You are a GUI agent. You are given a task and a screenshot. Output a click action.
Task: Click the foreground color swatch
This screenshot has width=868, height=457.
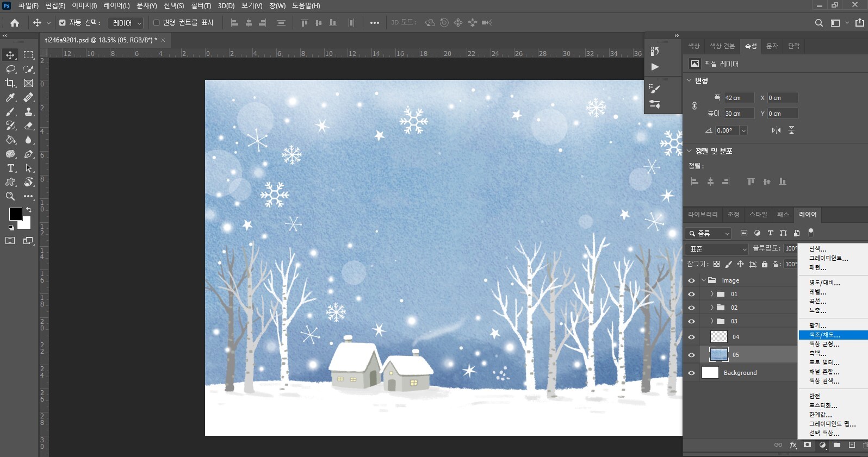click(15, 214)
